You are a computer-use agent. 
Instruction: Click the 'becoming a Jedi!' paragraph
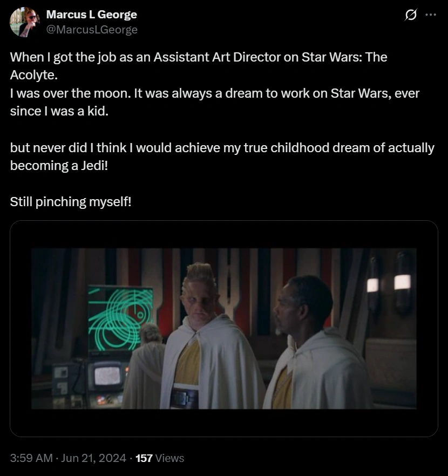[x=222, y=157]
